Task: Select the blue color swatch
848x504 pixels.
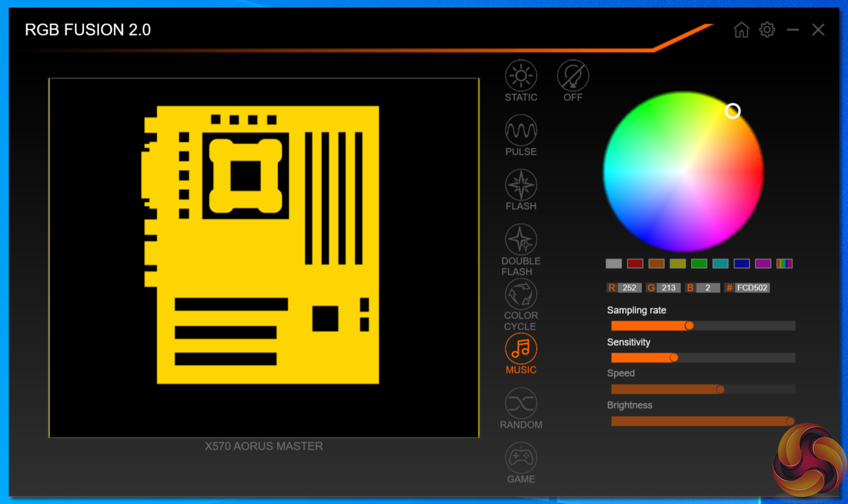Action: coord(742,263)
